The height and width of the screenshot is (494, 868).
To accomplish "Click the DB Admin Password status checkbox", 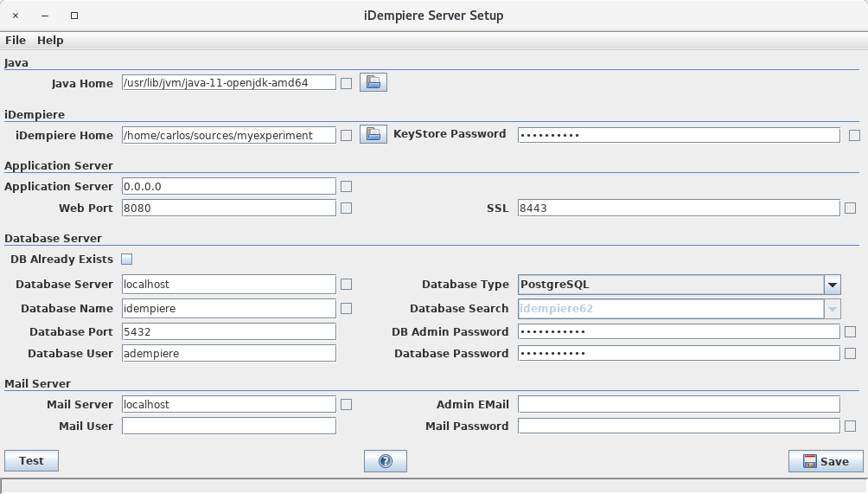I will pos(851,331).
